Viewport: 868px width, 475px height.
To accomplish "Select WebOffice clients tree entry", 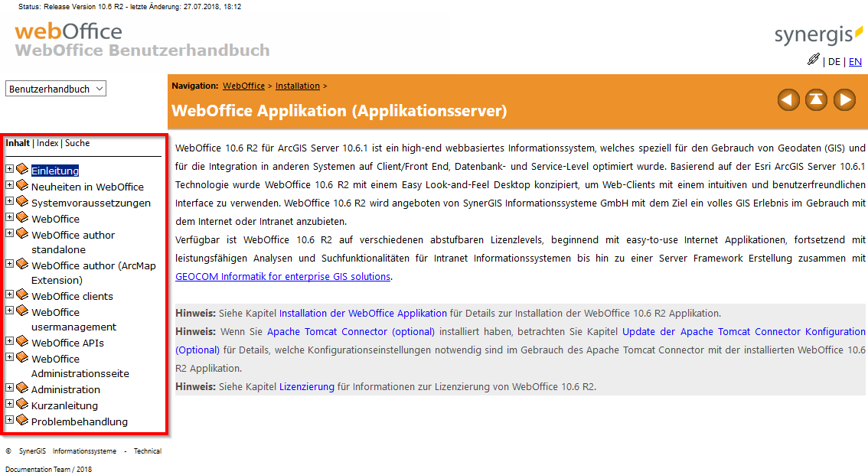I will click(72, 296).
